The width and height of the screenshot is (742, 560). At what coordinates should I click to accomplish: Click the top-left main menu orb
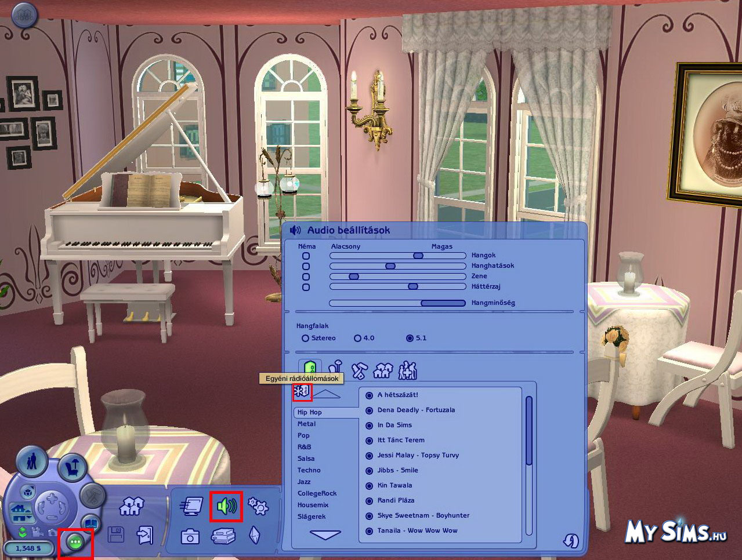coord(24,16)
